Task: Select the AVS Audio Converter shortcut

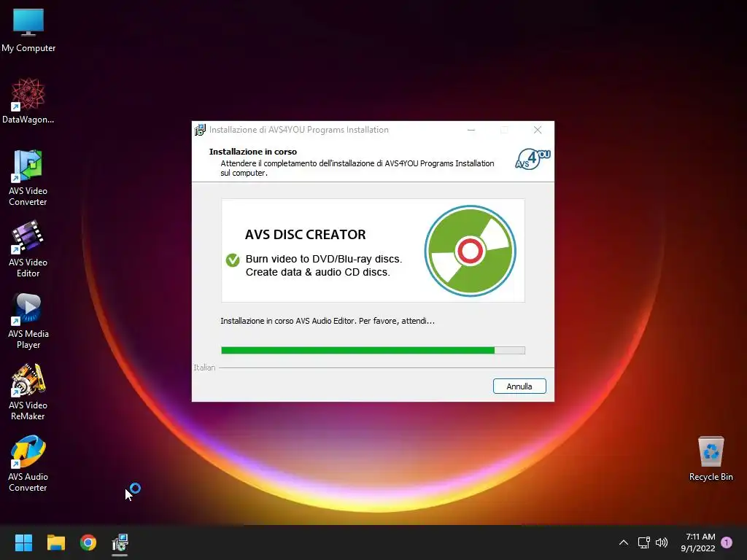Action: pos(28,463)
